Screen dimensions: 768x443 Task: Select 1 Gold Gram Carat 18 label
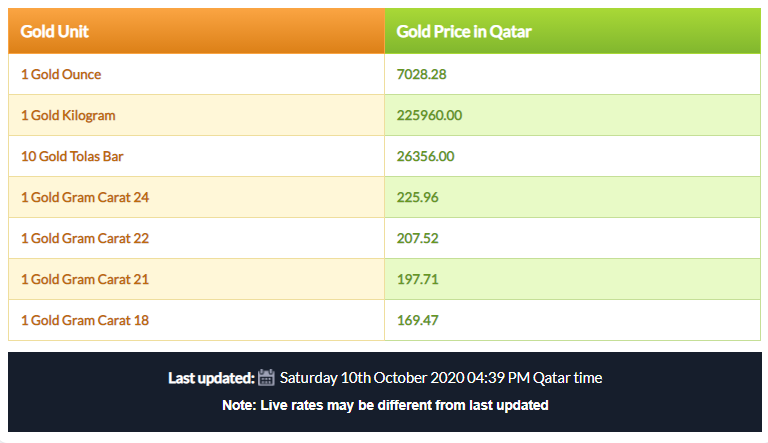pos(85,320)
